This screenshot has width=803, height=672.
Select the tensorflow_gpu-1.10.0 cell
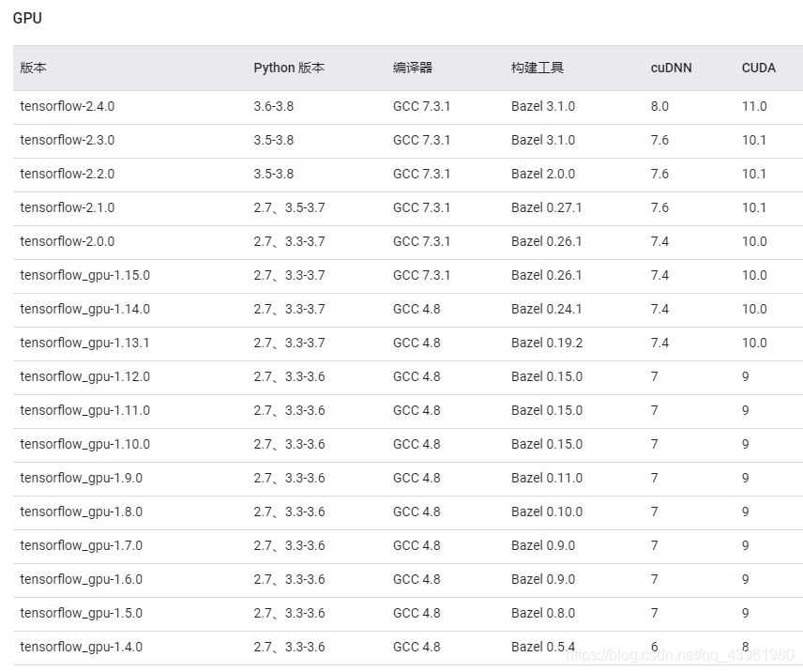tap(85, 445)
